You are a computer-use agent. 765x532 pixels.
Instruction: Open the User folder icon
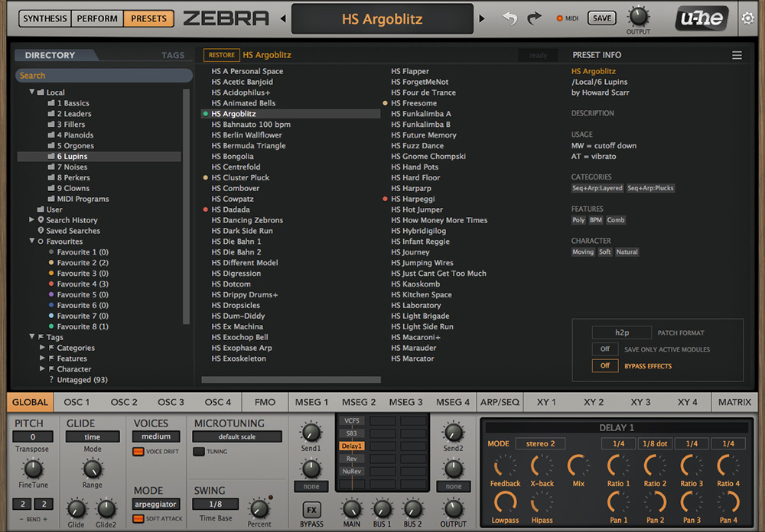41,209
